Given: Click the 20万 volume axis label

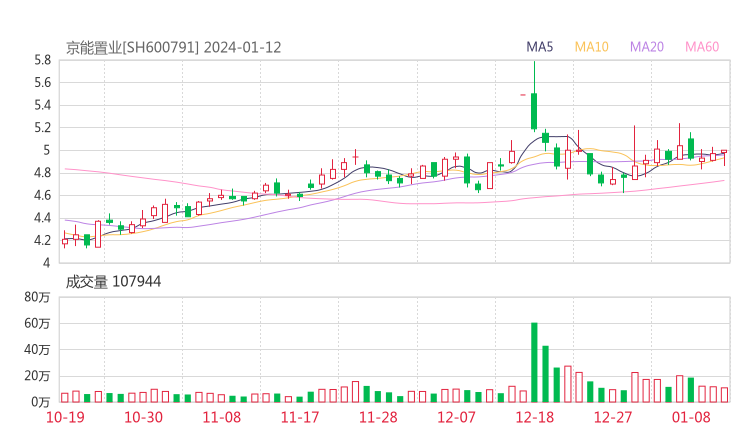Looking at the screenshot, I should [x=37, y=376].
